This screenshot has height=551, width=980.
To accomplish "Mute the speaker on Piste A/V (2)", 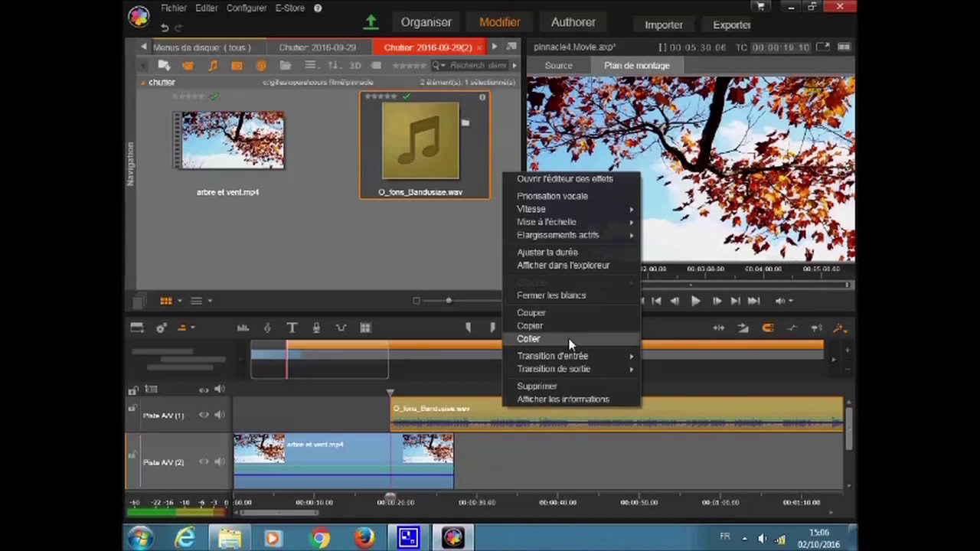I will click(x=220, y=462).
